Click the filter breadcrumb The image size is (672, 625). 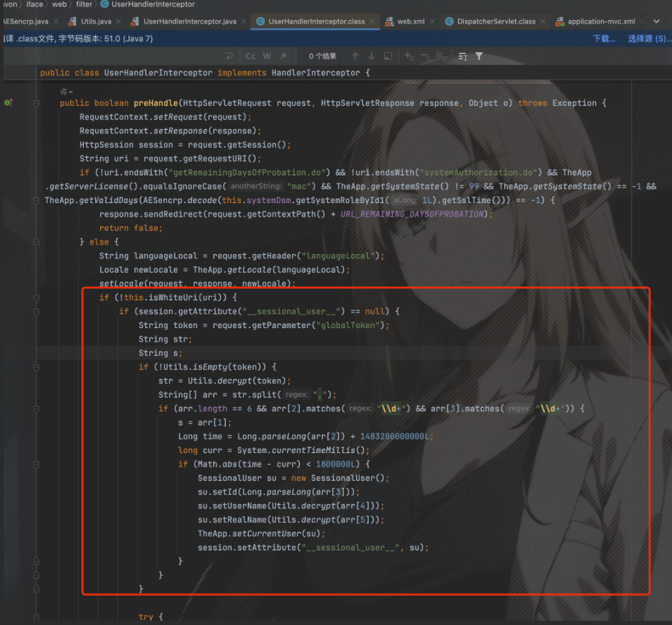(84, 4)
